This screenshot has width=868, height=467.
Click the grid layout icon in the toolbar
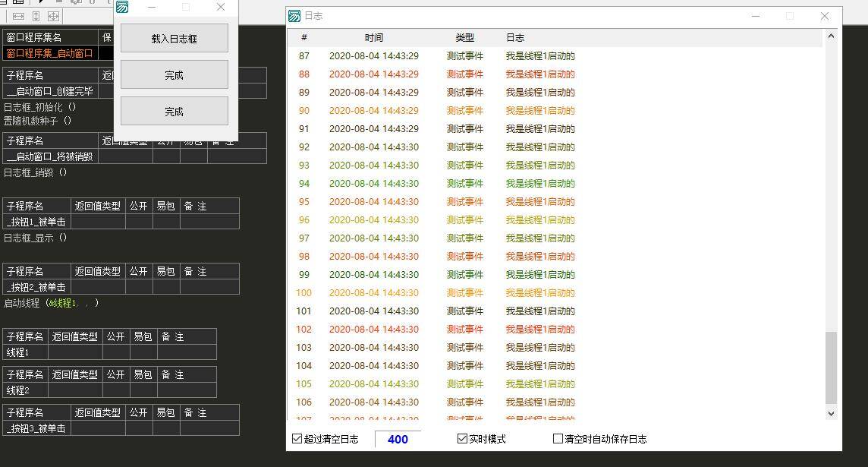pyautogui.click(x=17, y=2)
